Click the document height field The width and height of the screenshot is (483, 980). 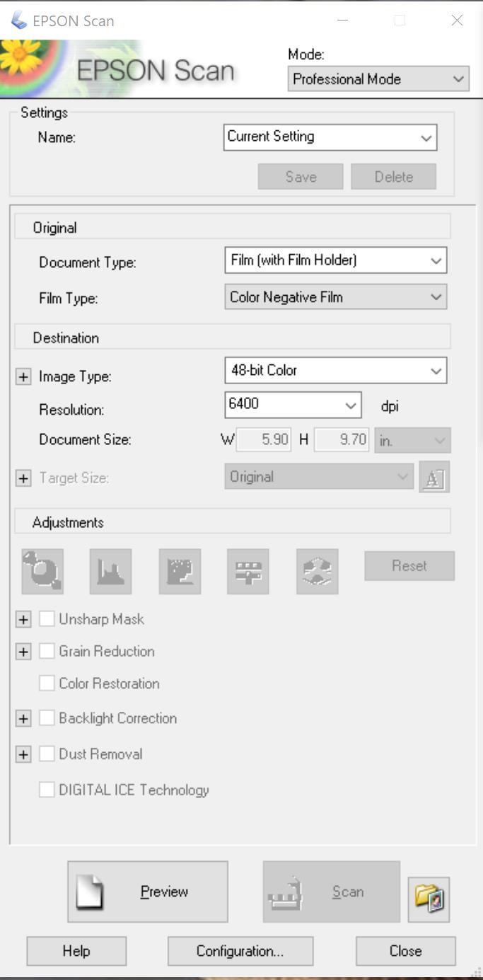(x=342, y=440)
